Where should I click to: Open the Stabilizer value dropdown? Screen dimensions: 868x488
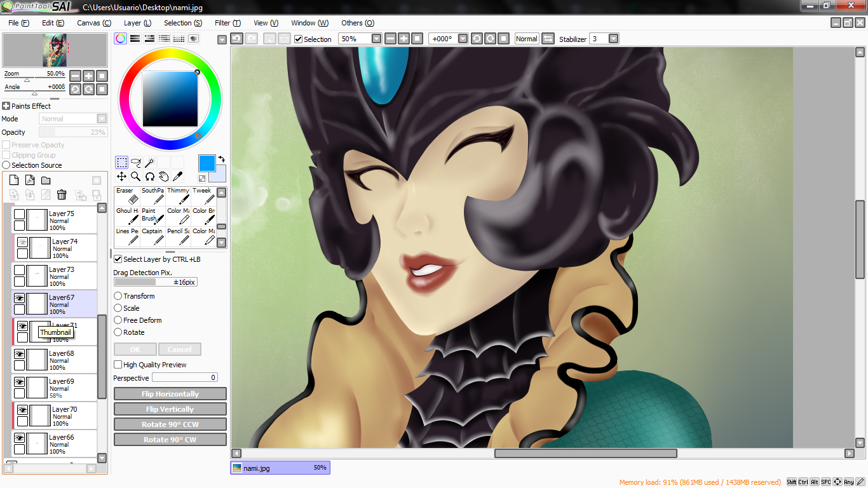coord(613,39)
